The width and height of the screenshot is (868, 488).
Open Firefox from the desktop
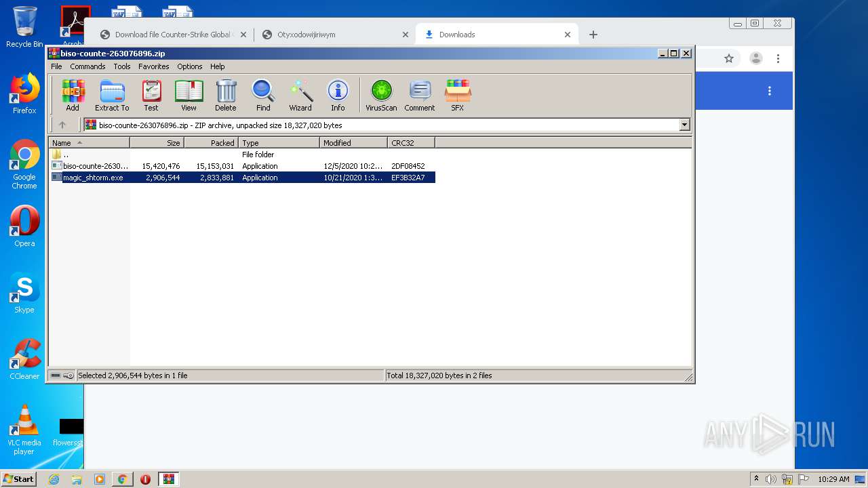[x=24, y=94]
